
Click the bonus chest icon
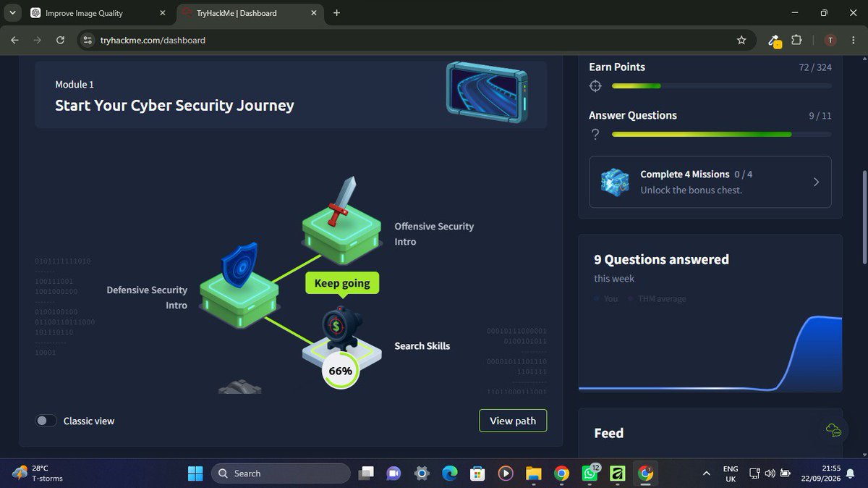click(x=616, y=182)
